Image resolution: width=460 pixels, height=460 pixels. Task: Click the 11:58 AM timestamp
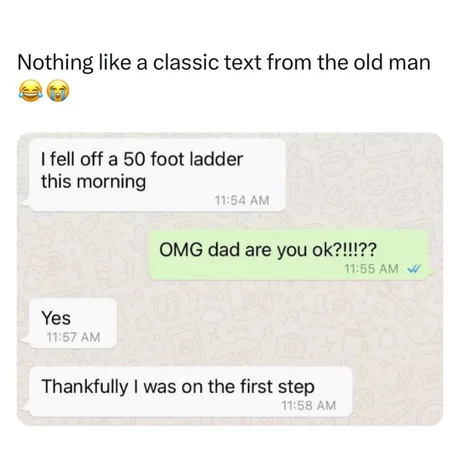pyautogui.click(x=308, y=405)
